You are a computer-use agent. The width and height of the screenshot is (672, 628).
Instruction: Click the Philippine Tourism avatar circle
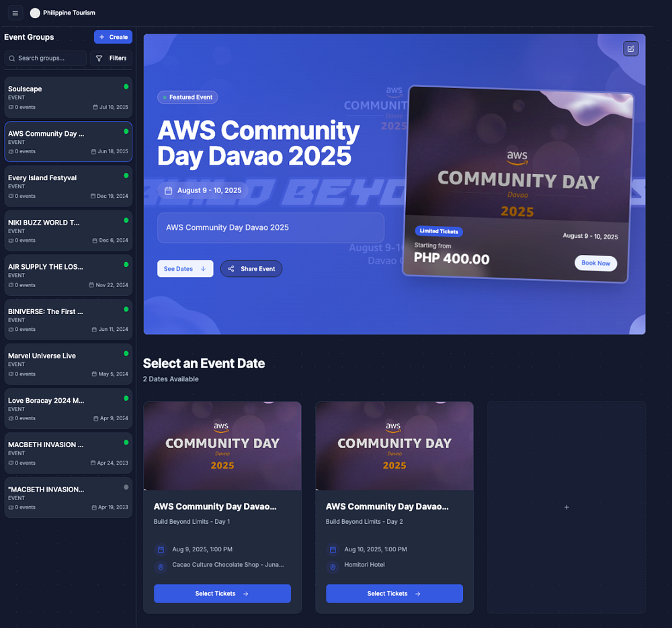35,13
